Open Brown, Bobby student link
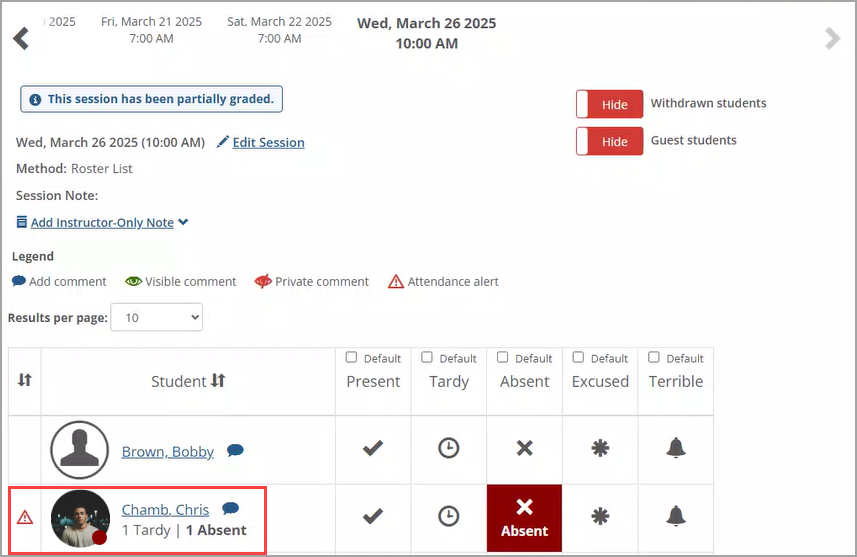This screenshot has width=857, height=557. click(x=168, y=452)
